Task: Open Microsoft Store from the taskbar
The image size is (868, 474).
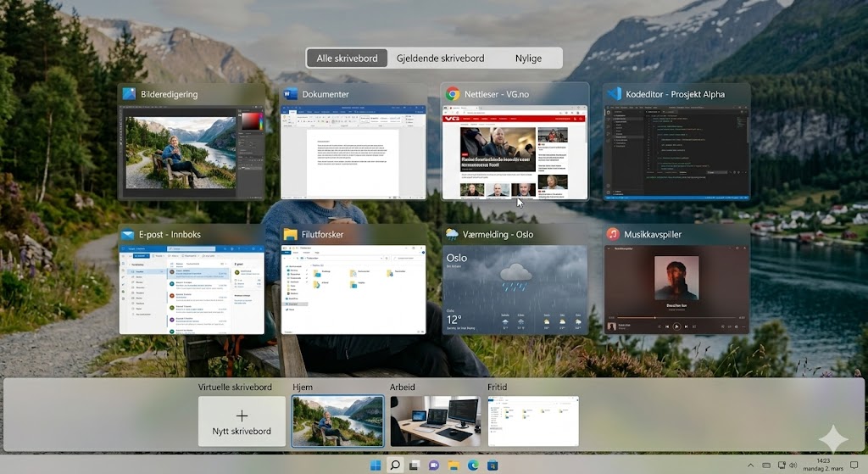Action: [492, 466]
